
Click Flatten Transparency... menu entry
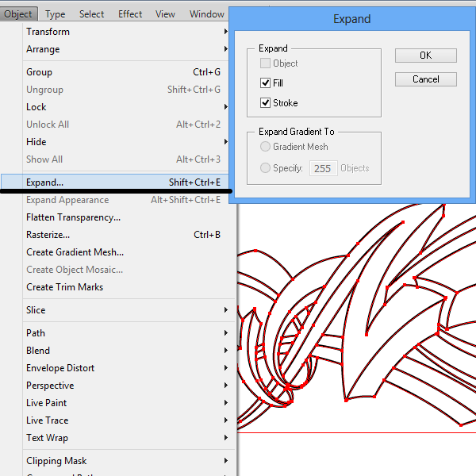[x=73, y=217]
